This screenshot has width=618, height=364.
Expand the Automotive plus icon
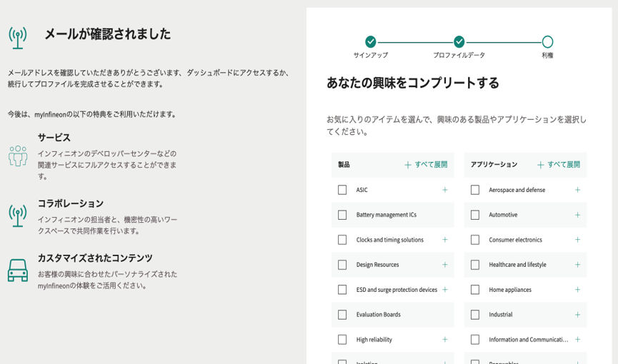pyautogui.click(x=577, y=215)
